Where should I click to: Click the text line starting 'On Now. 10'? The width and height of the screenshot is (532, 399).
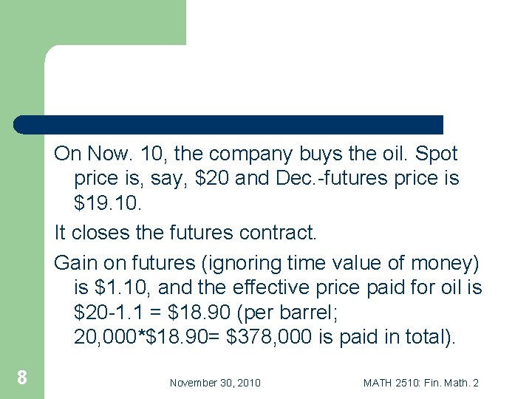(x=256, y=154)
